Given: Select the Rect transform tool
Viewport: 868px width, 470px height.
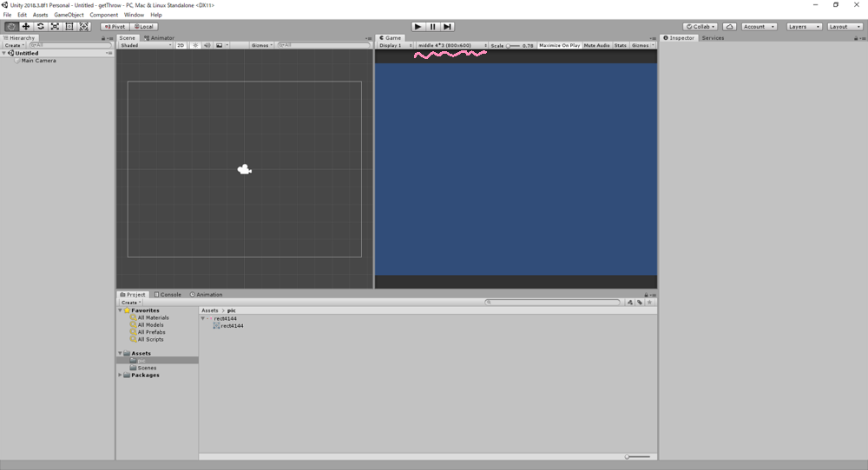Looking at the screenshot, I should pos(69,27).
